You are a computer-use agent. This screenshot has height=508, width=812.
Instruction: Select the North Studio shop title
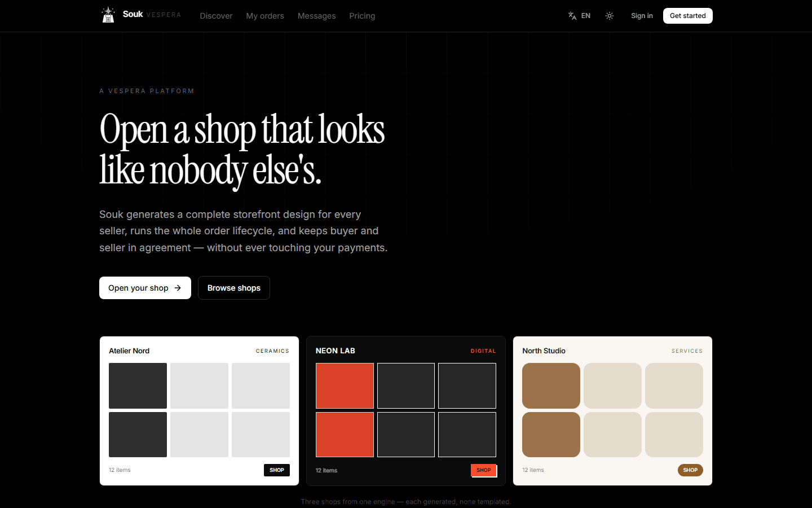[544, 351]
